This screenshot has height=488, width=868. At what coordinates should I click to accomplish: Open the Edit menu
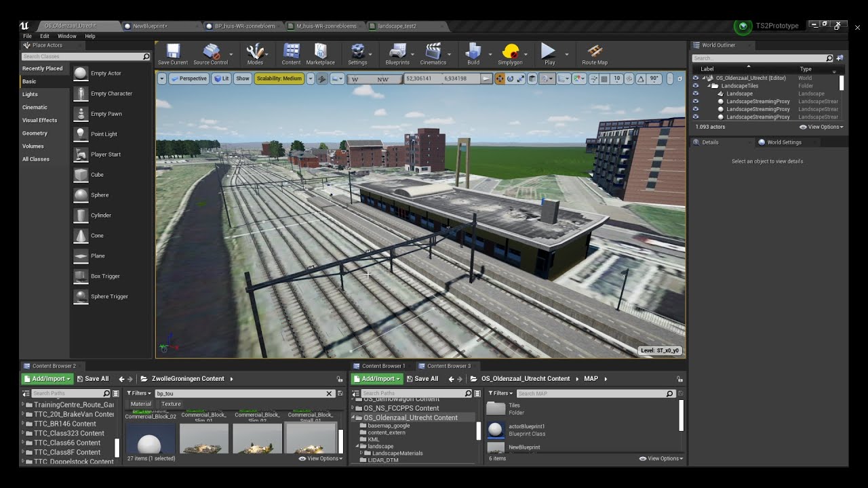tap(45, 36)
